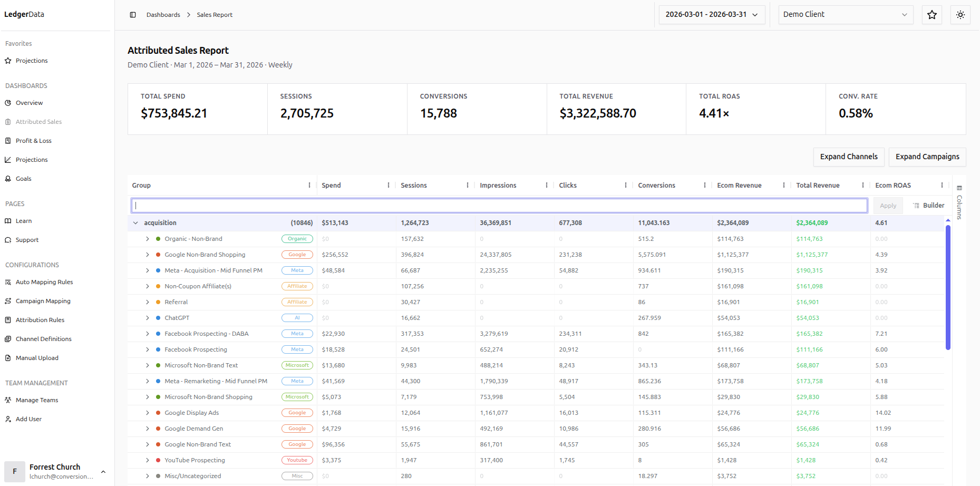Image resolution: width=980 pixels, height=486 pixels.
Task: Expand the Google Non-Brand Shopping row
Action: coord(148,255)
